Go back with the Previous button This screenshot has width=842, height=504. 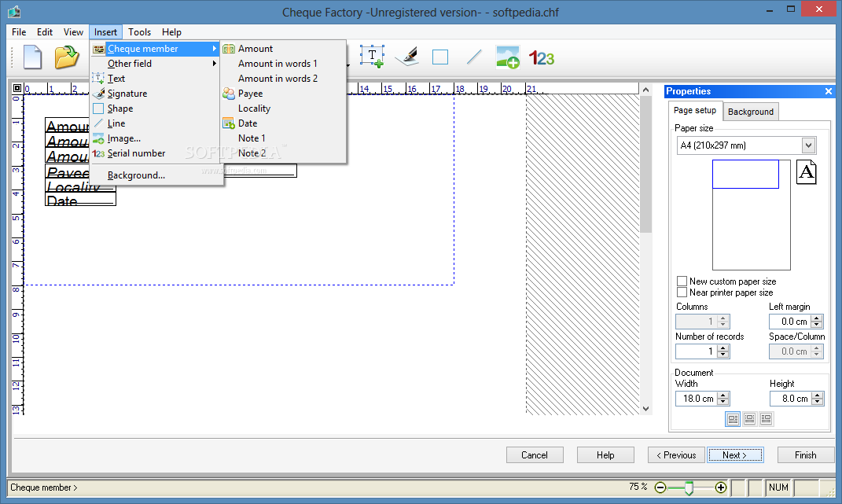tap(676, 455)
